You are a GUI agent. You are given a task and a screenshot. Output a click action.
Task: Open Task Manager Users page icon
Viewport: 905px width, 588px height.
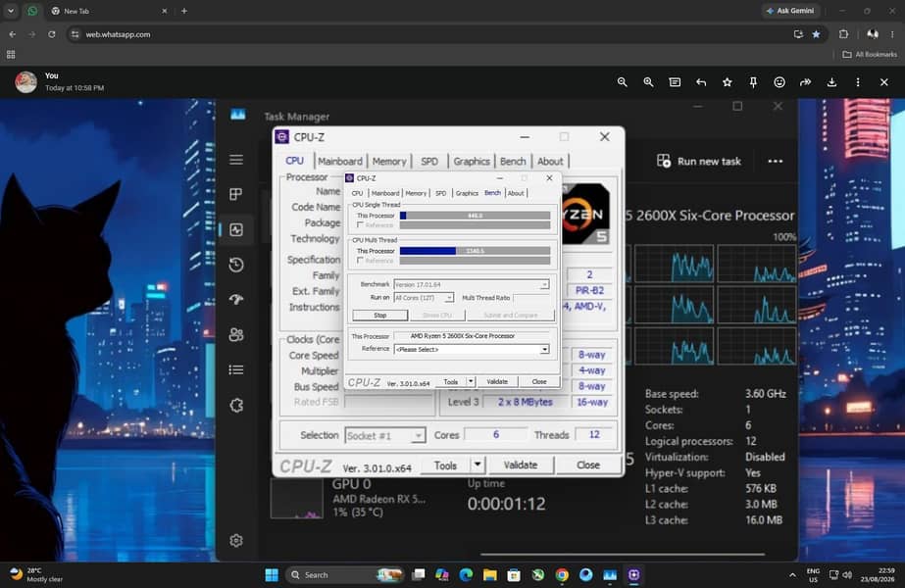pos(236,335)
